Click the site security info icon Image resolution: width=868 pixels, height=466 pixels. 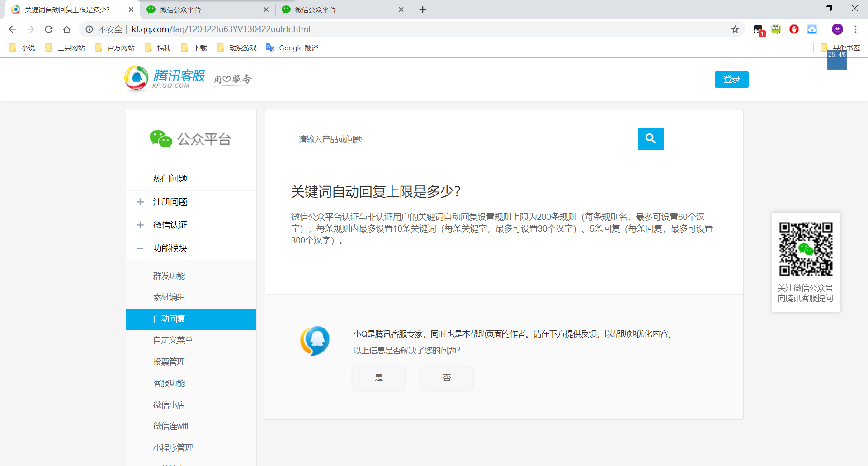(90, 29)
